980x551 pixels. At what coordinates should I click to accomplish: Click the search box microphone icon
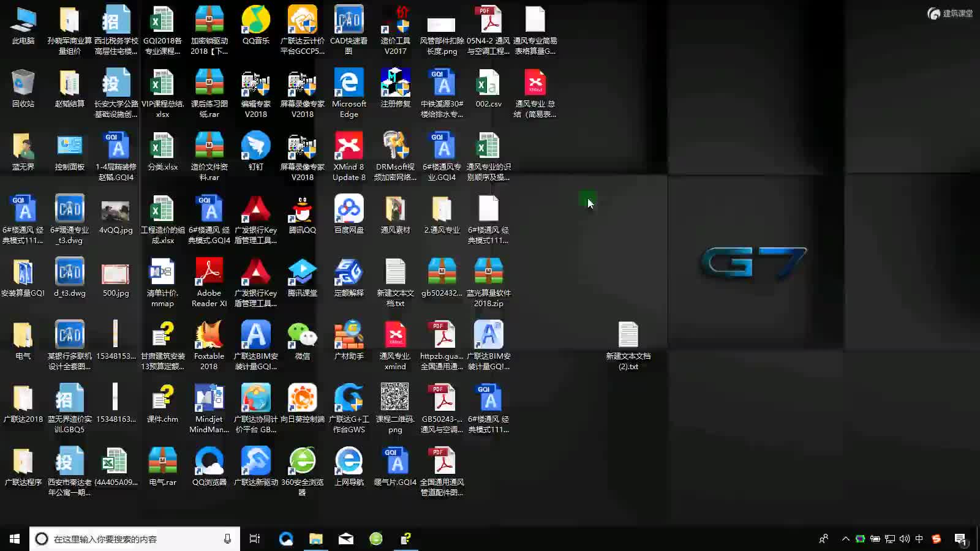click(x=227, y=539)
